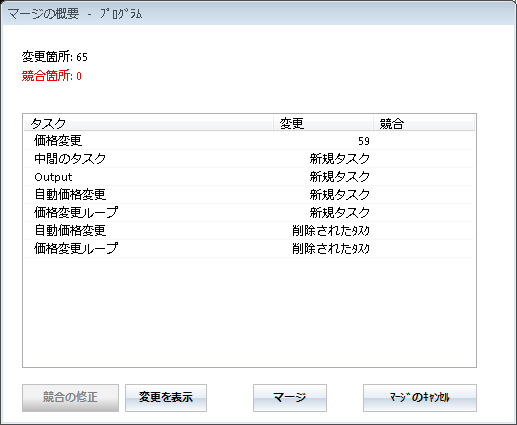Select 価格変更ループ row marked 新規タスク
This screenshot has width=517, height=425.
pyautogui.click(x=249, y=213)
